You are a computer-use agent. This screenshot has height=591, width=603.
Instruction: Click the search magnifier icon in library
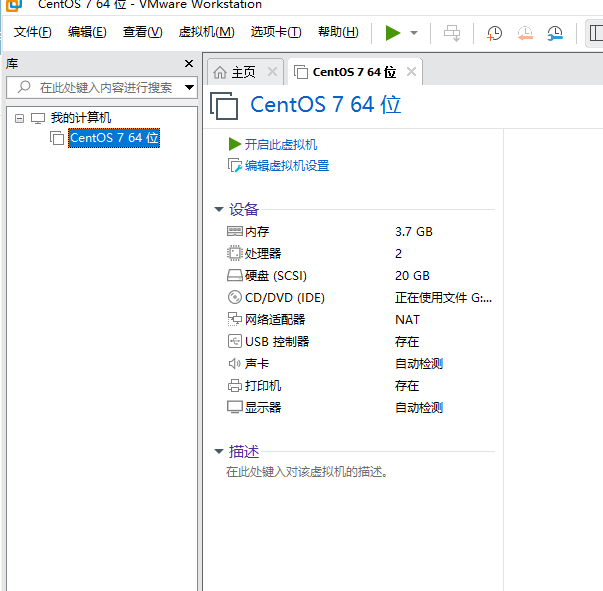[x=24, y=87]
